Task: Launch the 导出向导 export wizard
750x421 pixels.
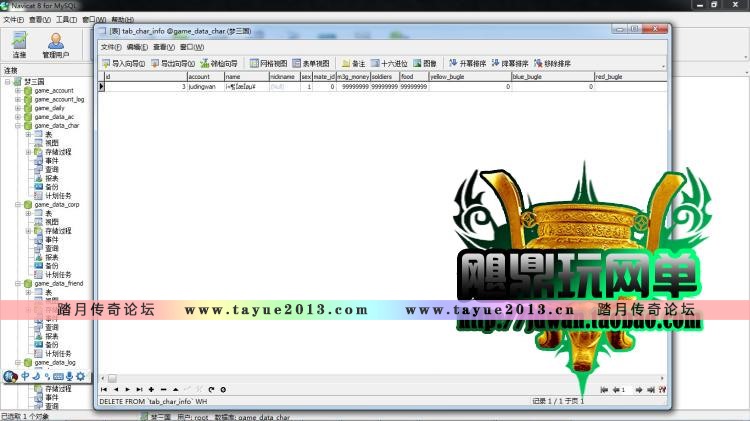Action: click(173, 63)
